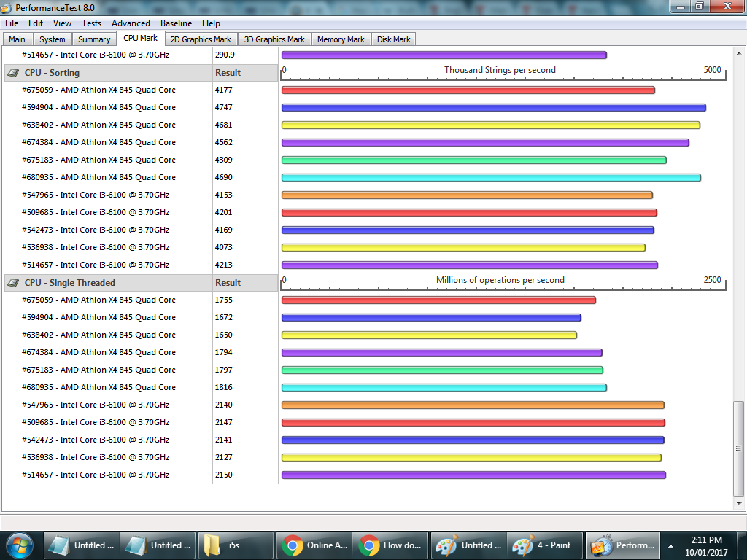The image size is (747, 560).
Task: Click the CPU - Sorting header row
Action: click(x=108, y=73)
